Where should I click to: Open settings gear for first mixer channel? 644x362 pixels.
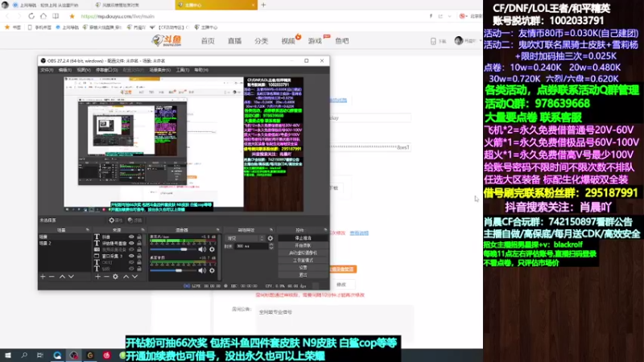point(212,249)
